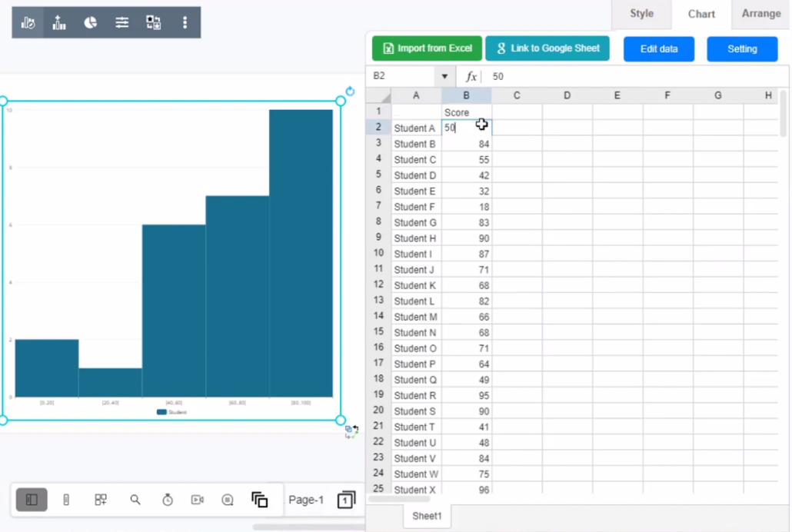
Task: Open the chart data edit icon
Action: 28,23
